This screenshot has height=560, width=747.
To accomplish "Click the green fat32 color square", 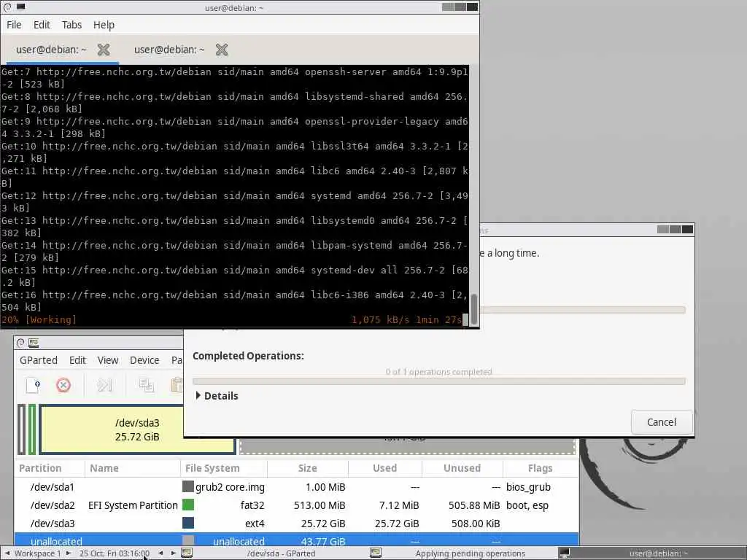I will tap(188, 505).
